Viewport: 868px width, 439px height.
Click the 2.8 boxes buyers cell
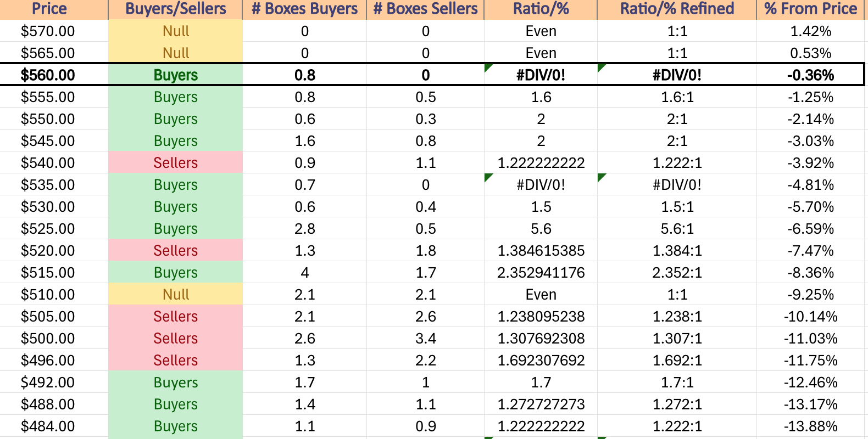(x=304, y=228)
